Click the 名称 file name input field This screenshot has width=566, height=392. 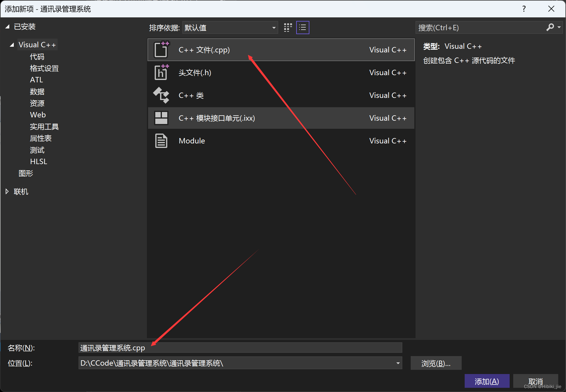(x=240, y=348)
